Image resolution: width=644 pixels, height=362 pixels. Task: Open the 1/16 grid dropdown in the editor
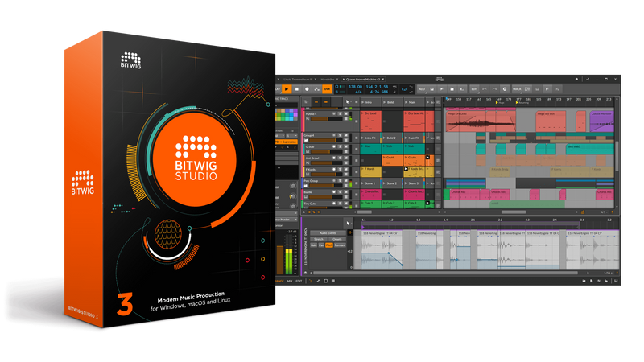point(609,273)
